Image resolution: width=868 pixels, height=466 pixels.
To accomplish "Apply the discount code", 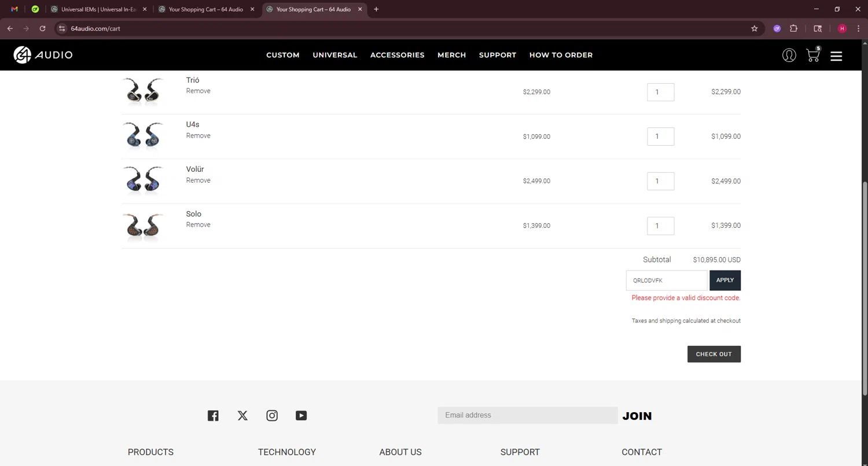I will click(725, 280).
